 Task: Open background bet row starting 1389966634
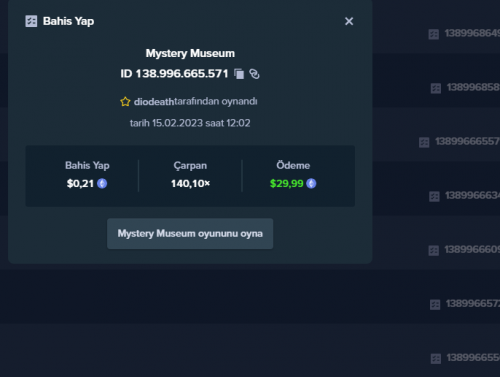472,195
